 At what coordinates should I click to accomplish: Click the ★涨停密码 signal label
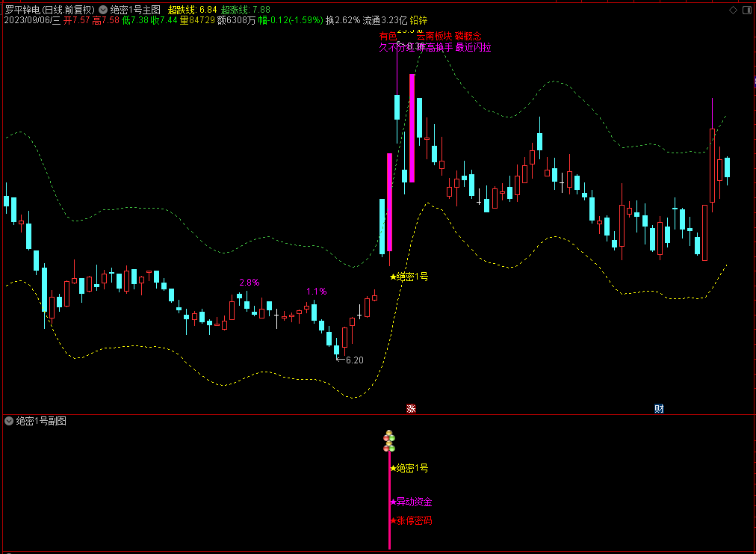[x=411, y=520]
